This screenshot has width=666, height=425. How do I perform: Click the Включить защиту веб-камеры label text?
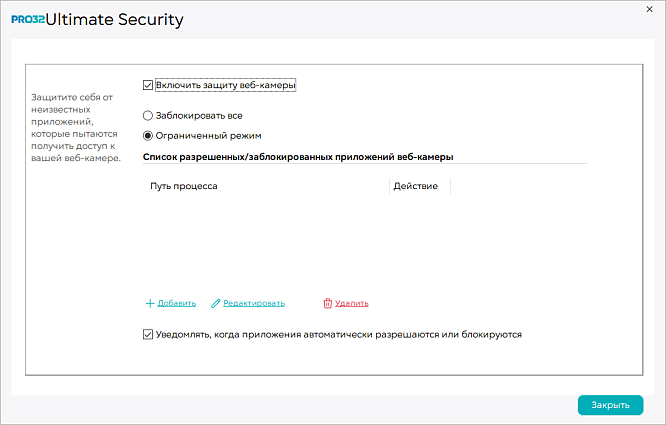point(226,85)
